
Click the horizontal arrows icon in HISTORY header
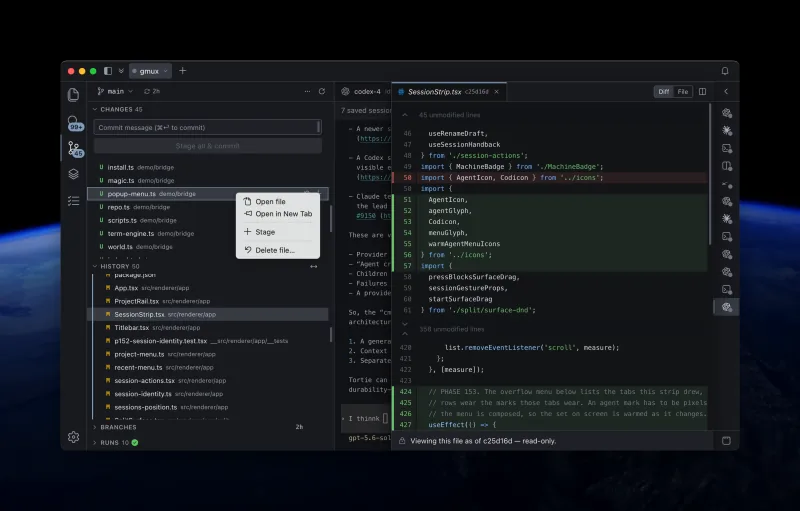pos(314,266)
